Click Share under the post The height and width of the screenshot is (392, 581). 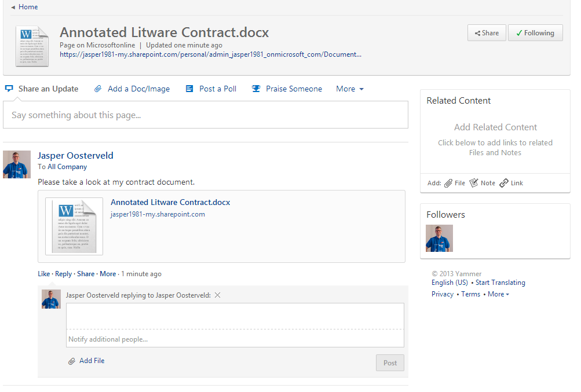(x=86, y=274)
